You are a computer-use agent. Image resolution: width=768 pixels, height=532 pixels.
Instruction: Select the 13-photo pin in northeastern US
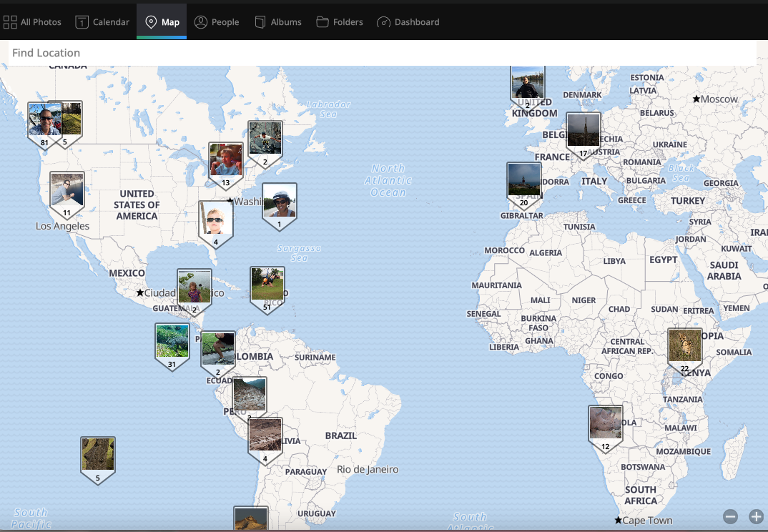226,161
